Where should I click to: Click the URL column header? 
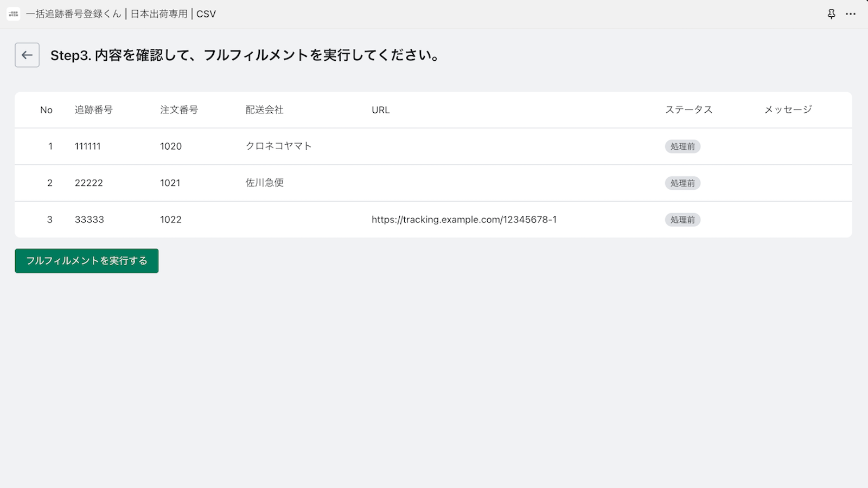tap(381, 110)
